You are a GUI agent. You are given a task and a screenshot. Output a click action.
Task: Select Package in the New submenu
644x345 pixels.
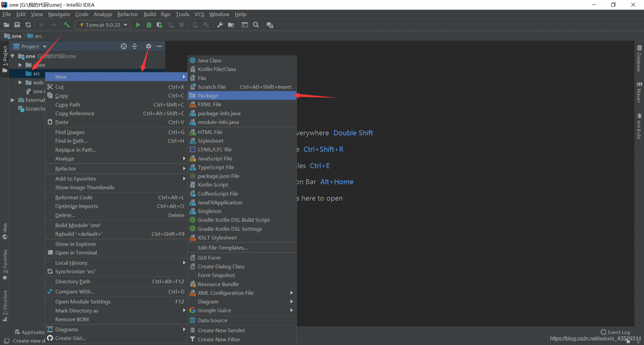(242, 96)
